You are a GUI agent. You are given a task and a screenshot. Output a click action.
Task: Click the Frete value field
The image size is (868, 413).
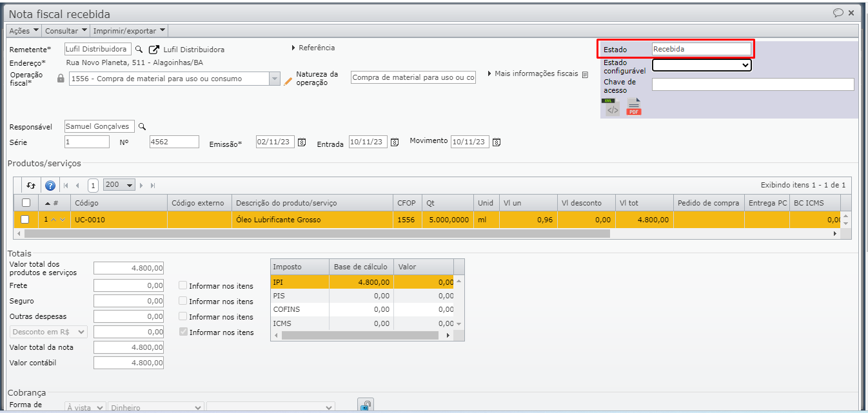pyautogui.click(x=128, y=285)
